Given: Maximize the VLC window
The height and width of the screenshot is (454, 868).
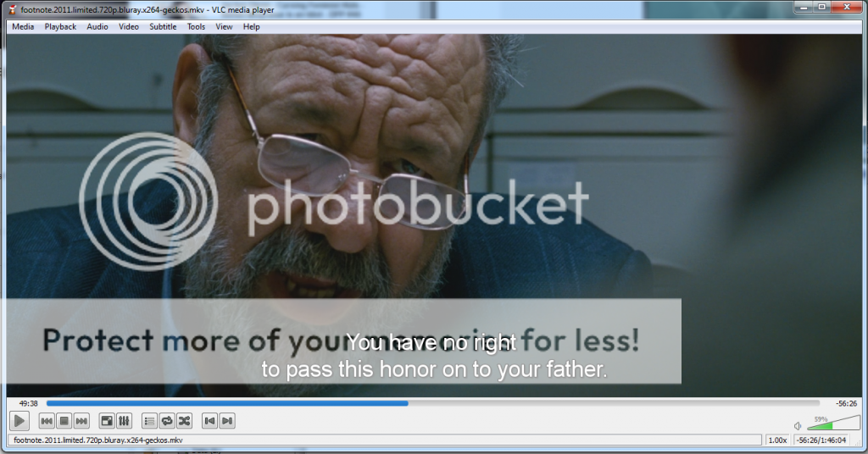Looking at the screenshot, I should 822,7.
